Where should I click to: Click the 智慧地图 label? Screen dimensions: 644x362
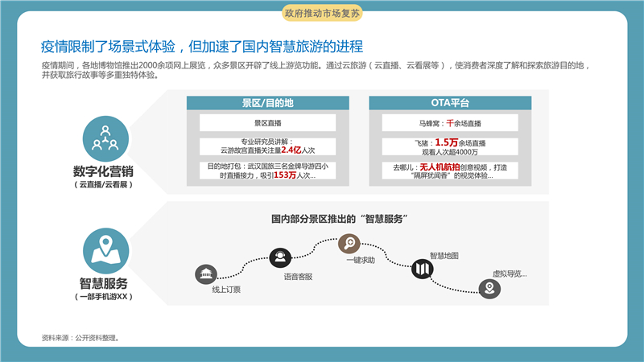click(x=444, y=256)
